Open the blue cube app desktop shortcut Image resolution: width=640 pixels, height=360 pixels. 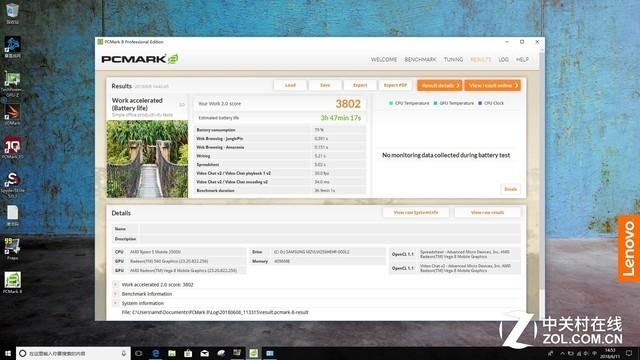tap(12, 47)
